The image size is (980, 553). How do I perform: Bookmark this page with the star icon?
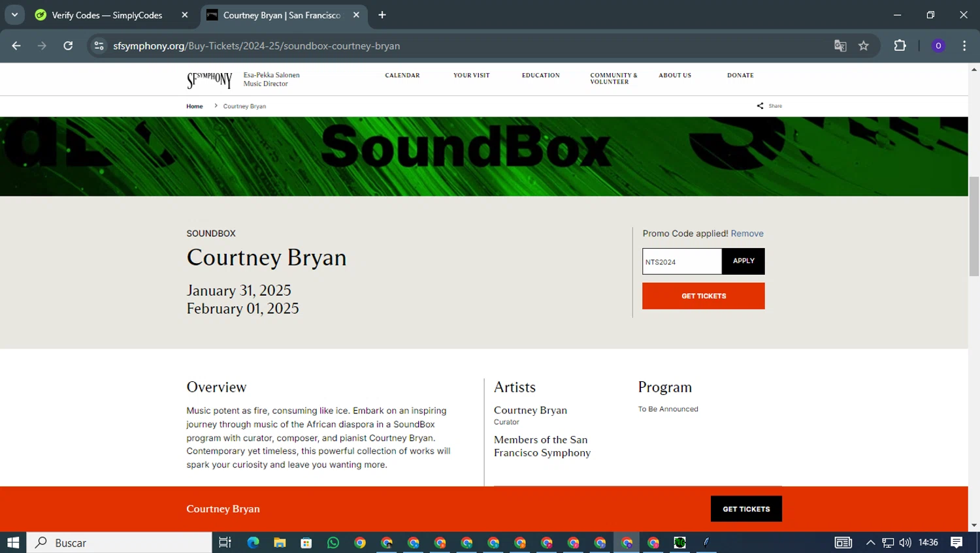click(x=864, y=46)
